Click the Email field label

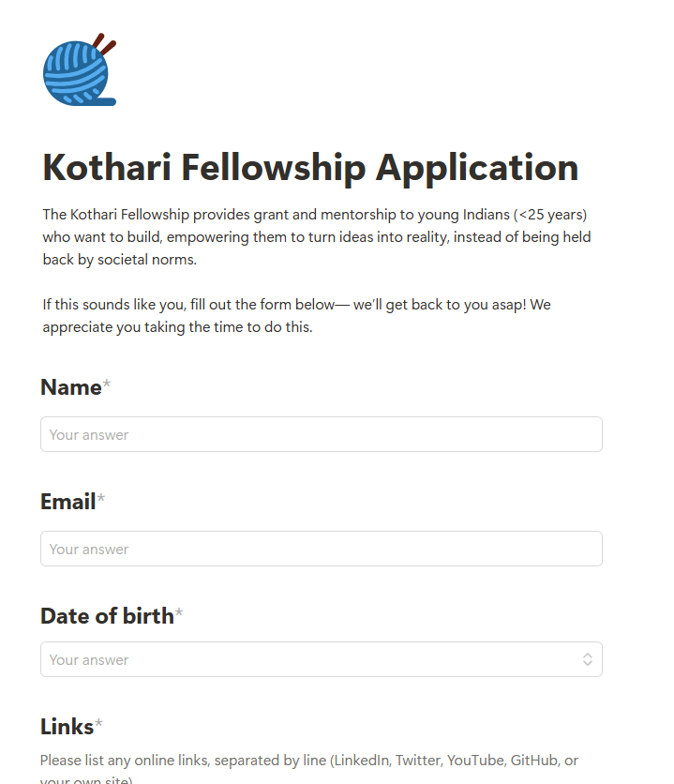[x=67, y=502]
